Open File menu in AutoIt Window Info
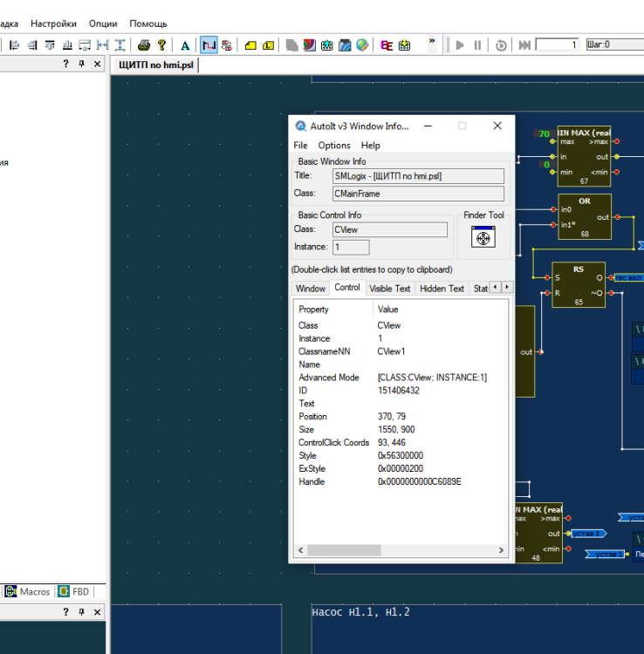Image resolution: width=644 pixels, height=654 pixels. [x=300, y=146]
